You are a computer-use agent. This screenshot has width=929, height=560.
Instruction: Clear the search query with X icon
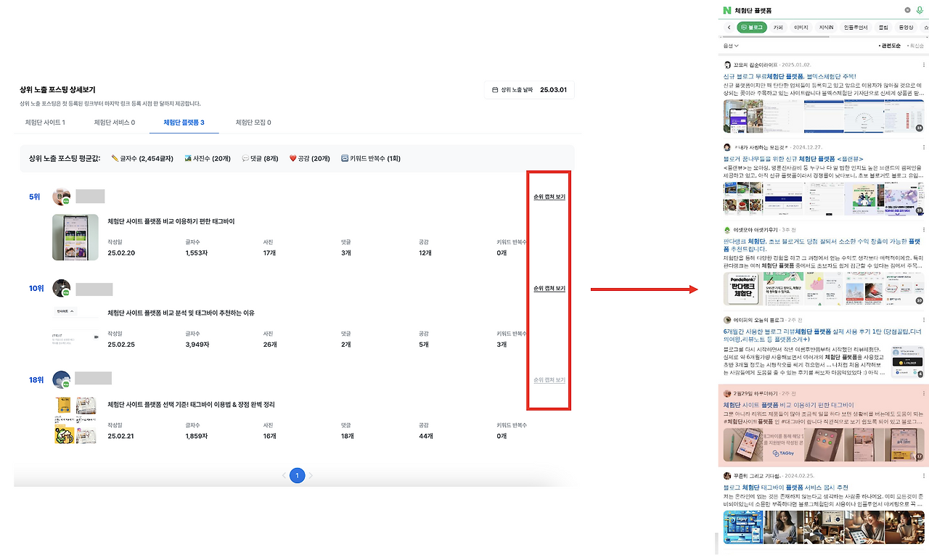(907, 10)
